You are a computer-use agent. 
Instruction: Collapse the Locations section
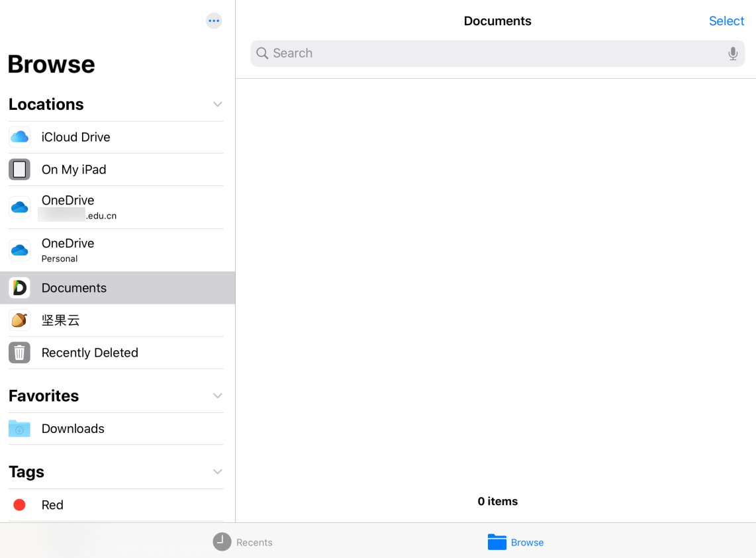pos(217,104)
